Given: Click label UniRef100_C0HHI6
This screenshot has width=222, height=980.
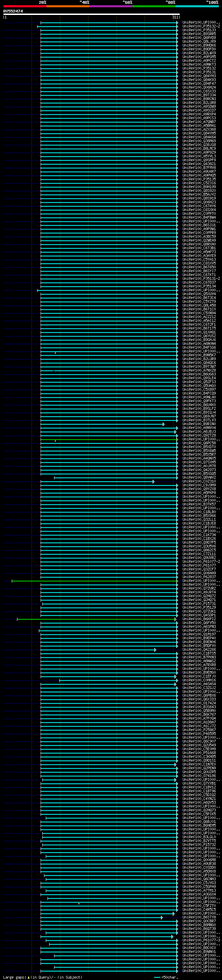Looking at the screenshot, I should point(199,680).
